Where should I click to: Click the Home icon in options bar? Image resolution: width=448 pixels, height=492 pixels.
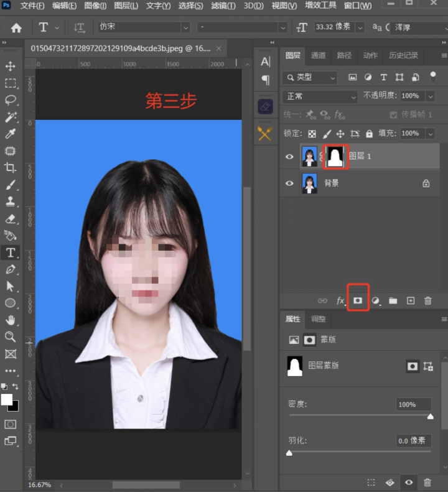point(16,28)
